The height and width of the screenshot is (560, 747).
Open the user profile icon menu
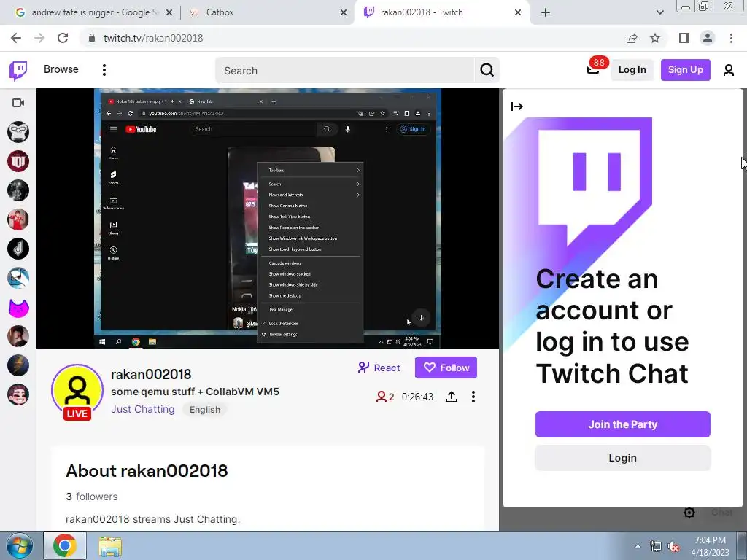tap(729, 70)
